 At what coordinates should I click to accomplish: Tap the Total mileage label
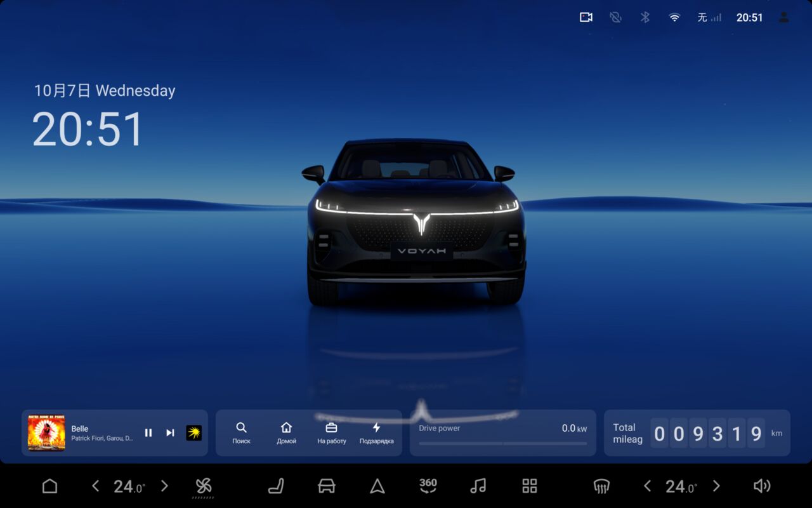[627, 433]
